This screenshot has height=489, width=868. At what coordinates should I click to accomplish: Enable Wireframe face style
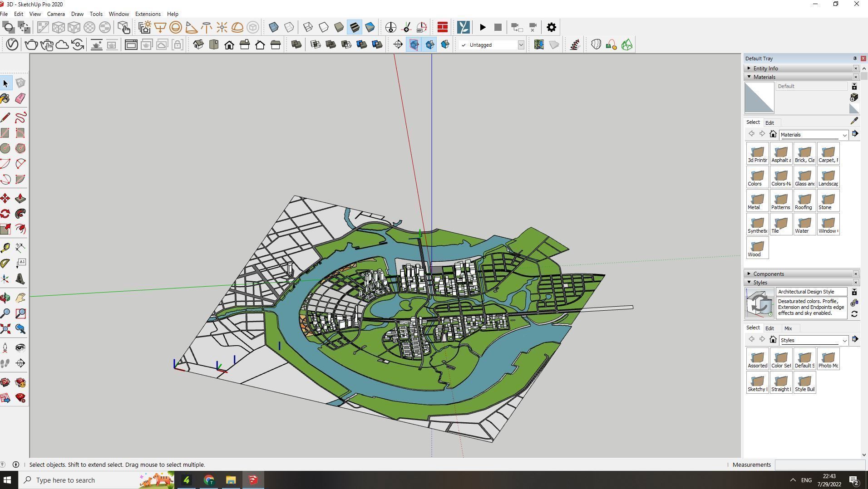click(308, 27)
